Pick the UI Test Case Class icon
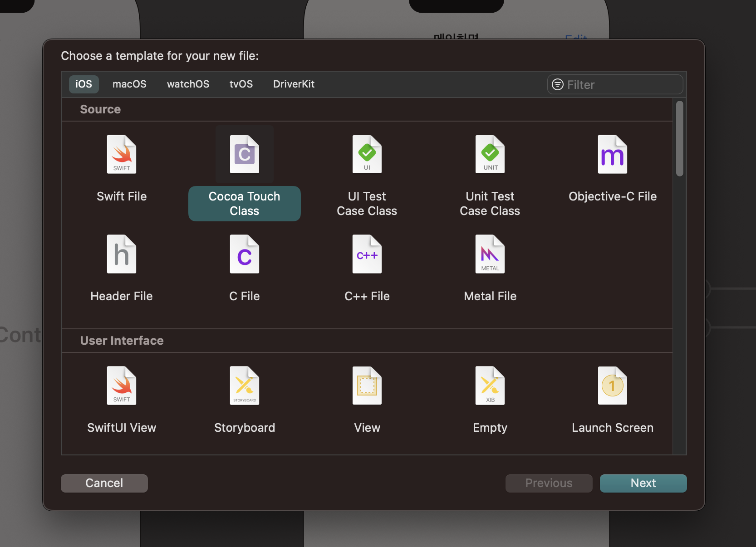Image resolution: width=756 pixels, height=547 pixels. point(367,154)
